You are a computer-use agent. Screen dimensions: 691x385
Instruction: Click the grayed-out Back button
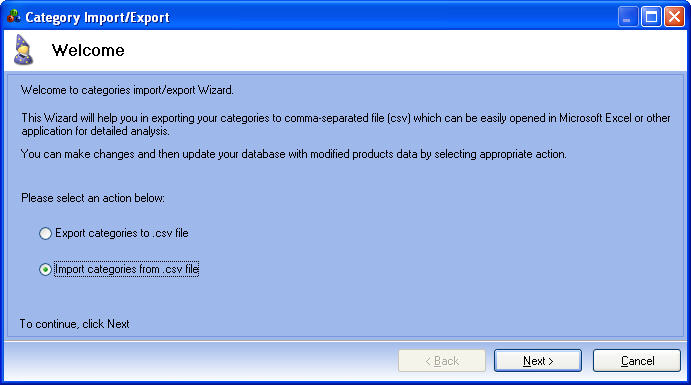(442, 361)
